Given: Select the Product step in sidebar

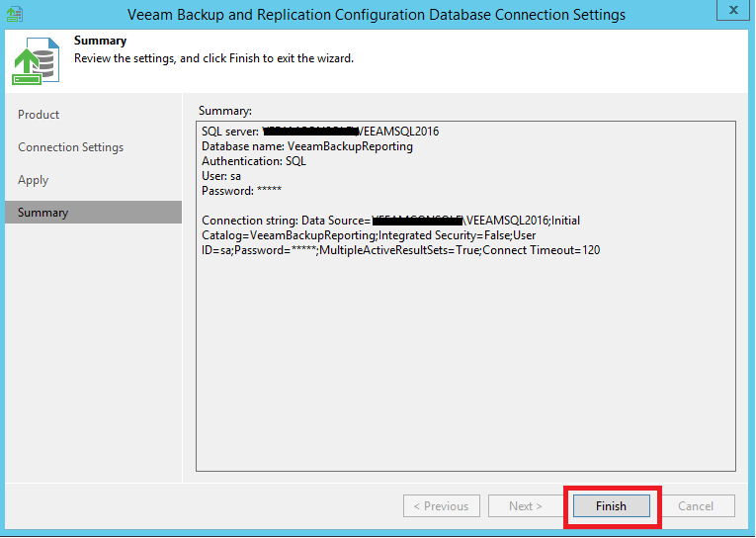Looking at the screenshot, I should [39, 115].
